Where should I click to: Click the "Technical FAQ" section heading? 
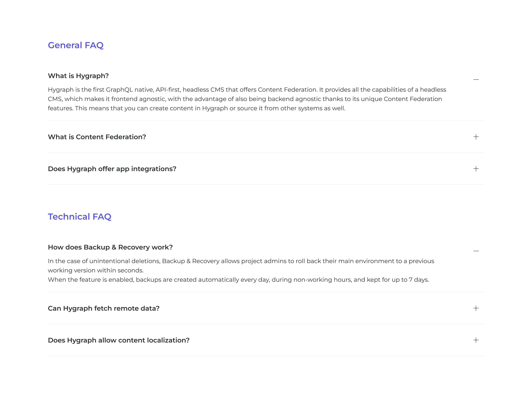click(79, 216)
